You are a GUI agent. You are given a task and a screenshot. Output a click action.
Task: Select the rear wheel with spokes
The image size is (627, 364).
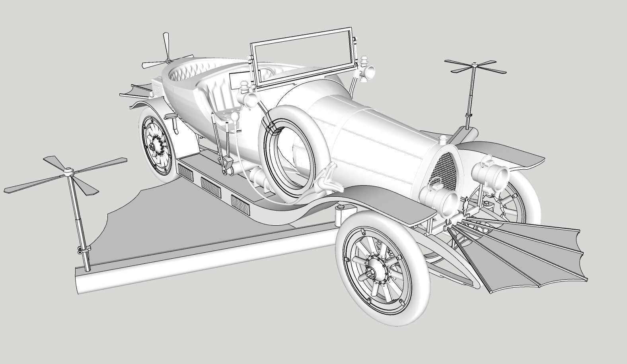[x=158, y=145]
